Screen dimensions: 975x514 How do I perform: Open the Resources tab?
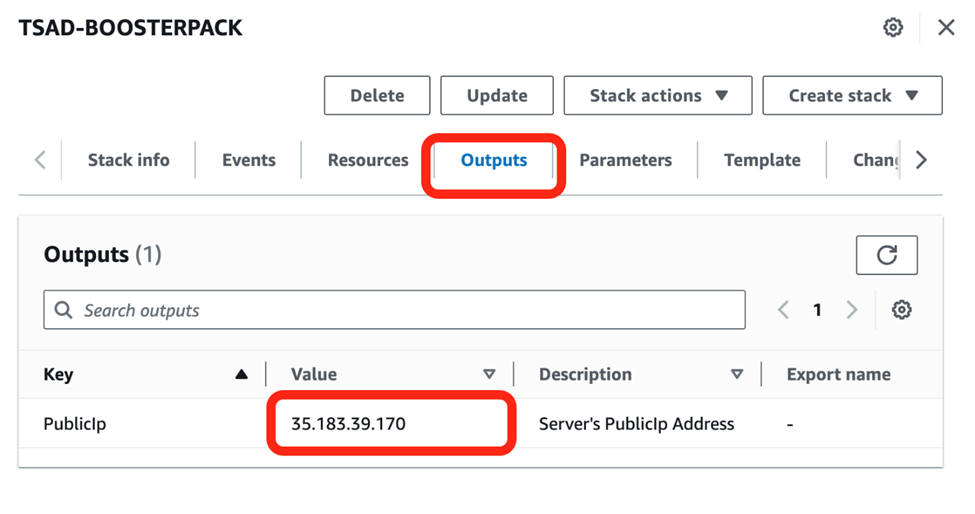[x=368, y=160]
